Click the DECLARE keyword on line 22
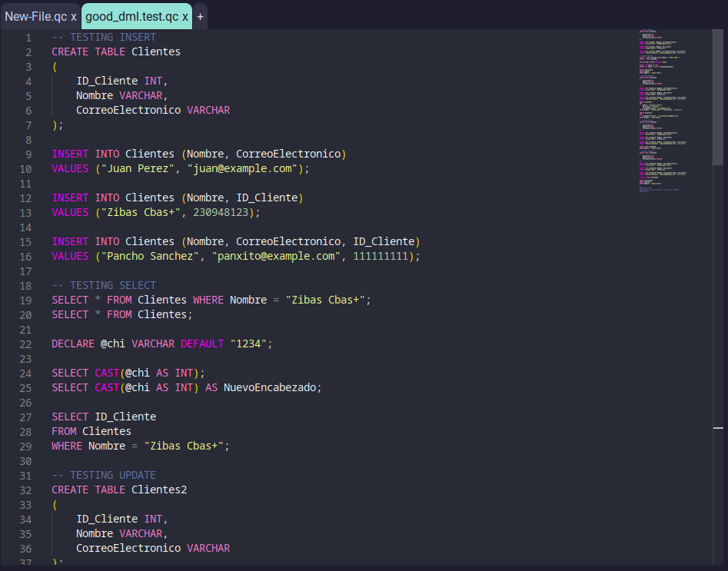 tap(73, 344)
